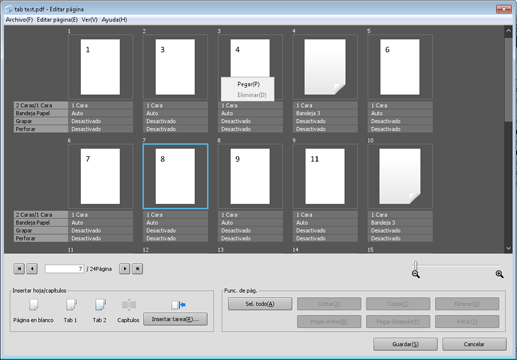Image resolution: width=517 pixels, height=360 pixels.
Task: Go to the next page arrow
Action: click(x=125, y=269)
